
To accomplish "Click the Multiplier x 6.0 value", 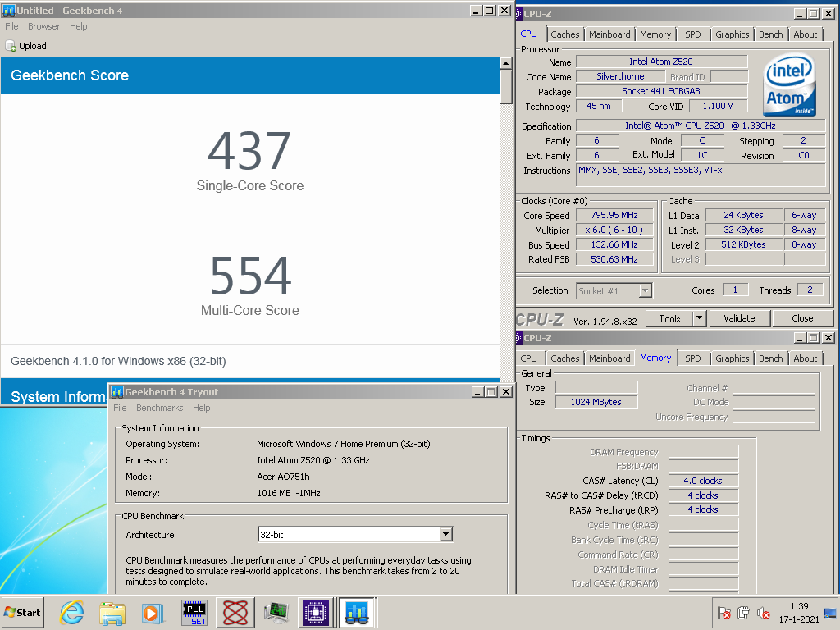I will (x=614, y=230).
